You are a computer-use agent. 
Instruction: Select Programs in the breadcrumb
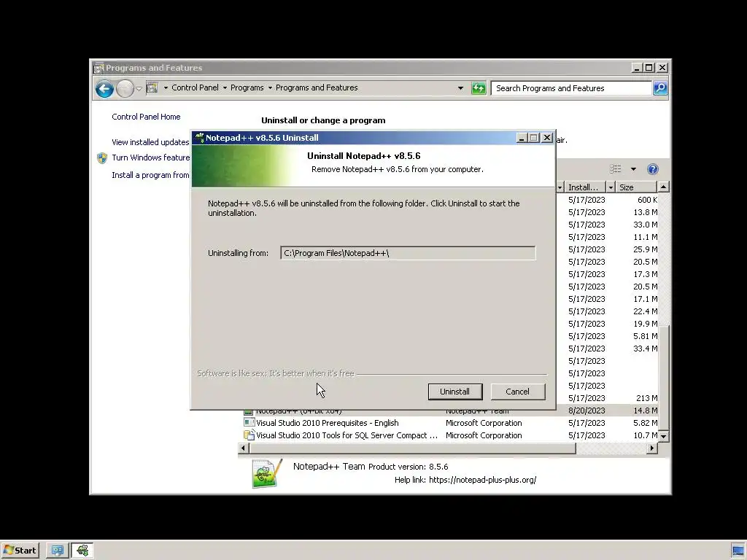(x=247, y=87)
